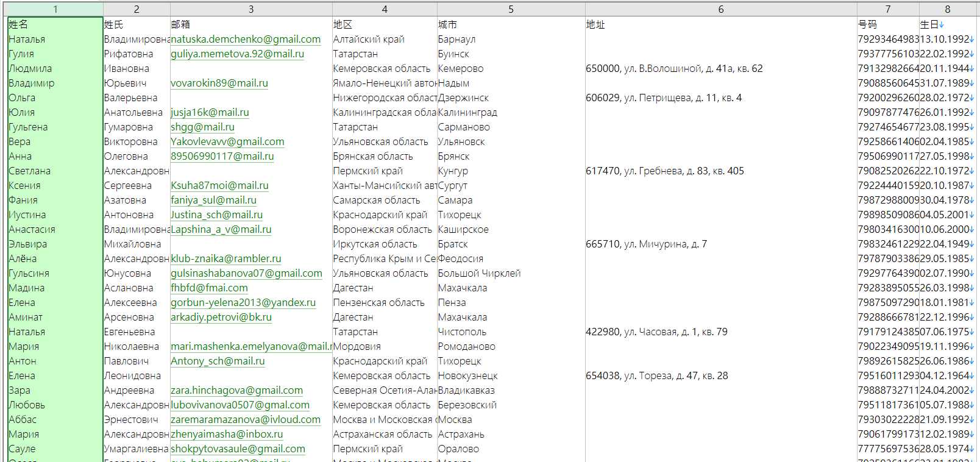Open faniya_sul@mail.ru email link
This screenshot has width=980, height=462.
[x=213, y=200]
